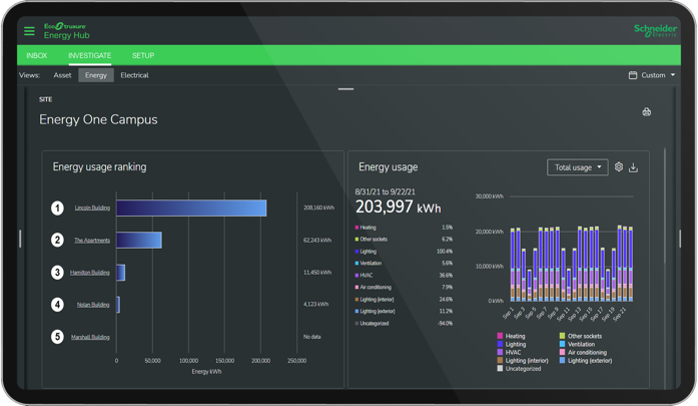Click the rank 1 number badge

click(x=57, y=208)
